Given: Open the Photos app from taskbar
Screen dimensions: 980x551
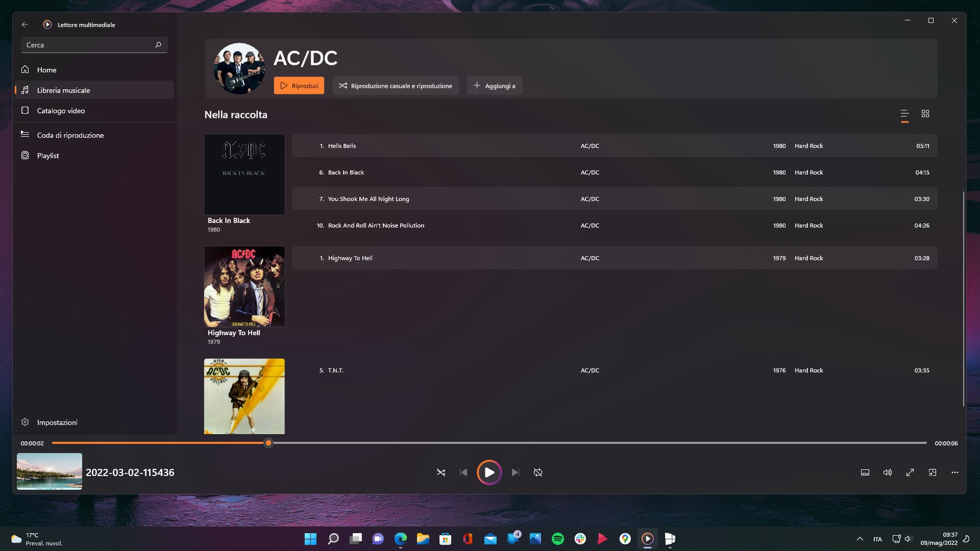Looking at the screenshot, I should [535, 539].
